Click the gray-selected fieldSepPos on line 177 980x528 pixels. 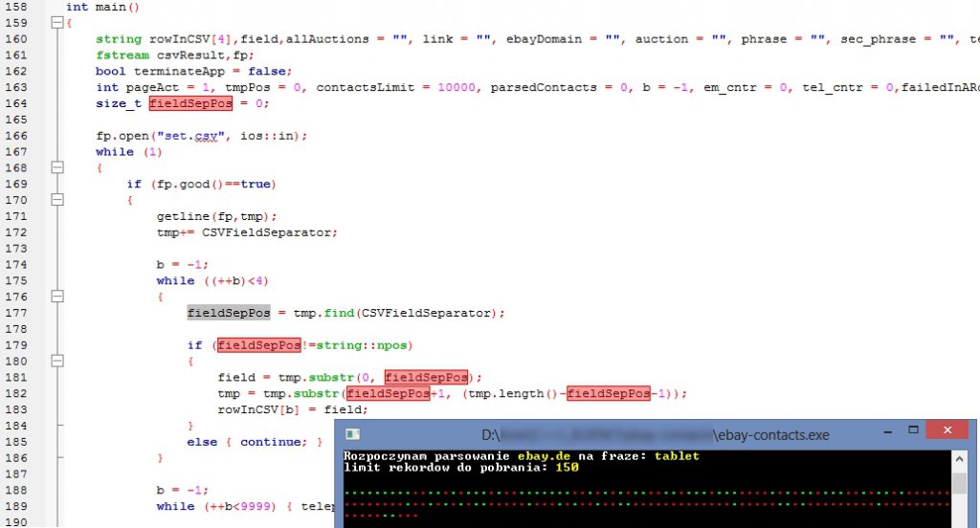click(x=229, y=313)
